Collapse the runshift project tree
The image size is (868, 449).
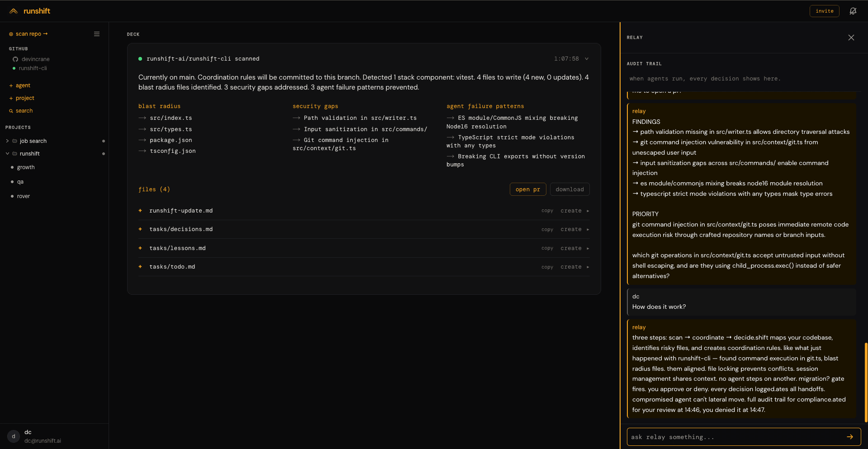[x=7, y=154]
